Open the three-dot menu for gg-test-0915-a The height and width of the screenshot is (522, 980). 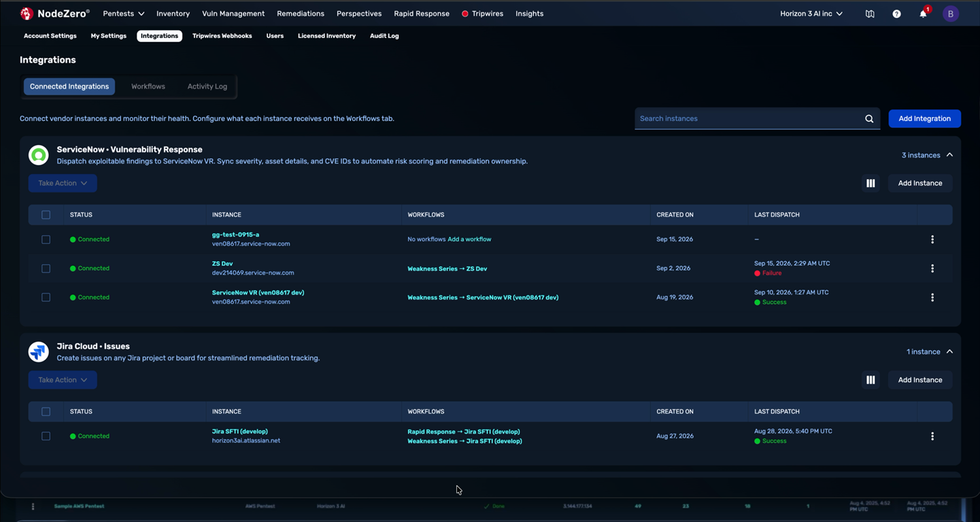(x=932, y=239)
